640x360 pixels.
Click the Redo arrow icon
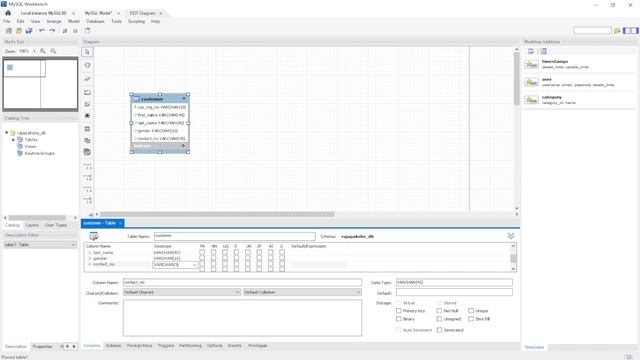point(52,31)
